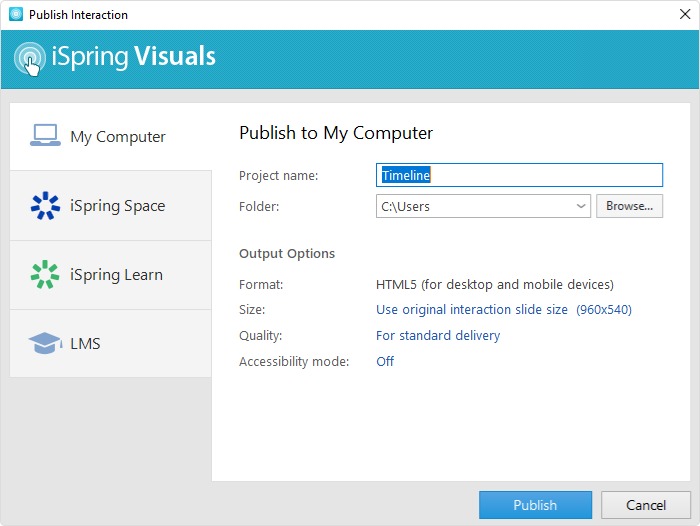Image resolution: width=700 pixels, height=526 pixels.
Task: Select the LMS tab label
Action: point(85,344)
